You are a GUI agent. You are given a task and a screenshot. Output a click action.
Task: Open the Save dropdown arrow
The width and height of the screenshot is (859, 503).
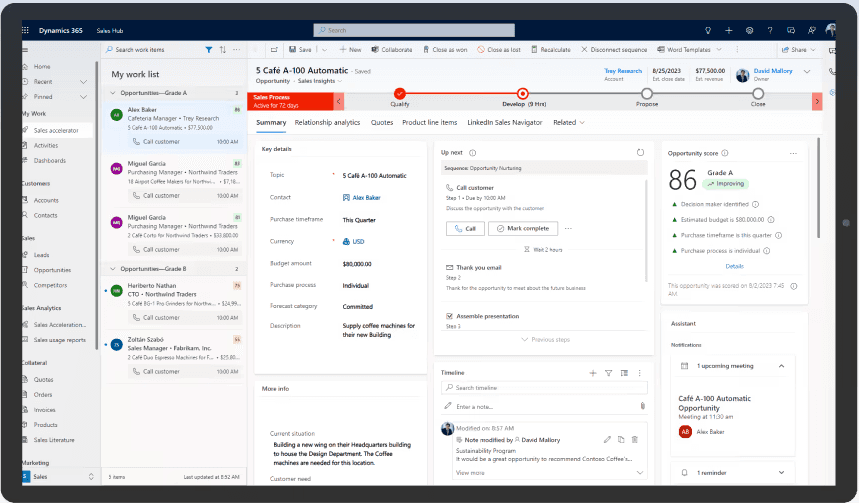324,50
